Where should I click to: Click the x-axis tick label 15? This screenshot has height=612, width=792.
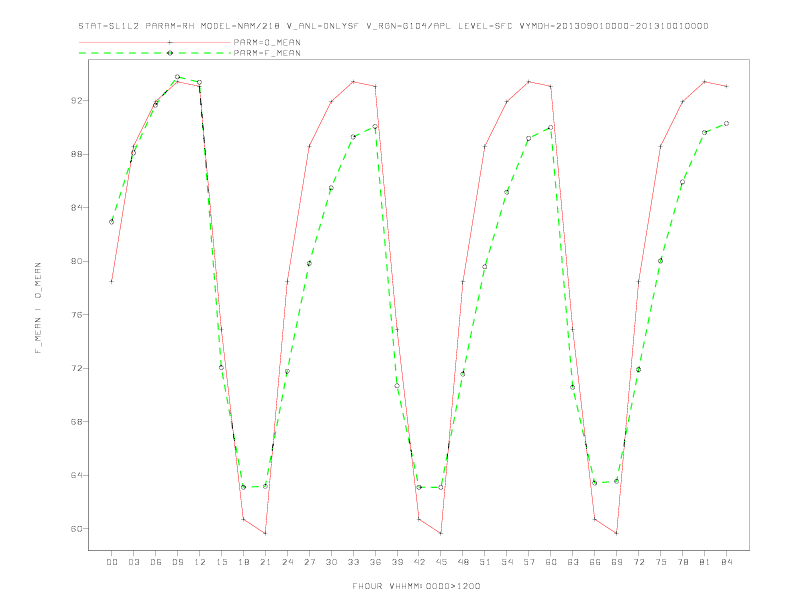pos(222,562)
